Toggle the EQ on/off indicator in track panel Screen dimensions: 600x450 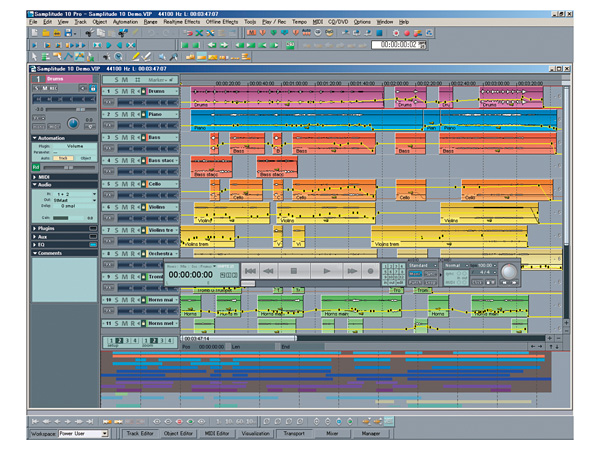click(93, 245)
